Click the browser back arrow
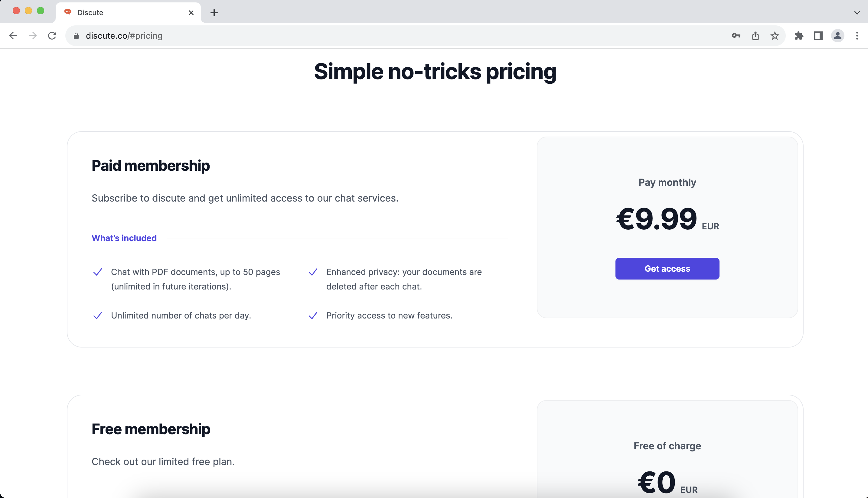This screenshot has width=868, height=498. click(13, 36)
